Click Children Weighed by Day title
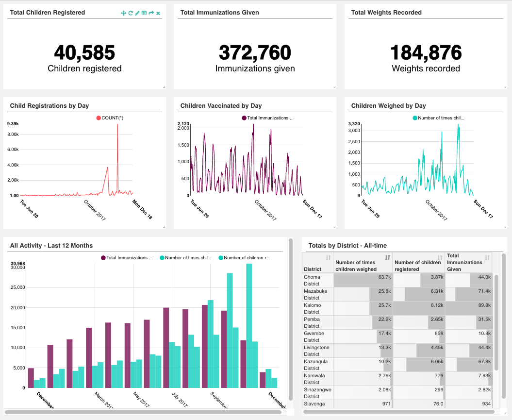This screenshot has height=420, width=512. [x=388, y=106]
